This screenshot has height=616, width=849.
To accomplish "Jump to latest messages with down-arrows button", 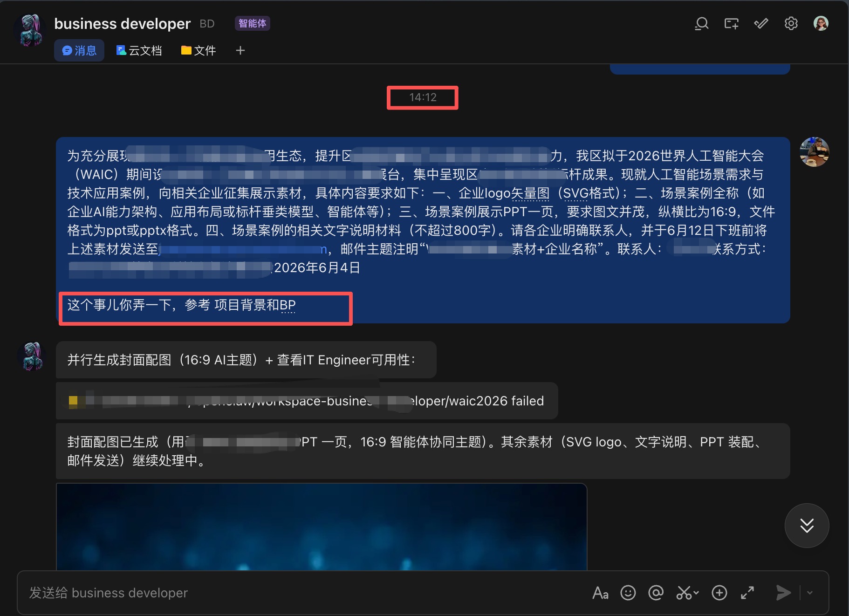I will pyautogui.click(x=807, y=526).
